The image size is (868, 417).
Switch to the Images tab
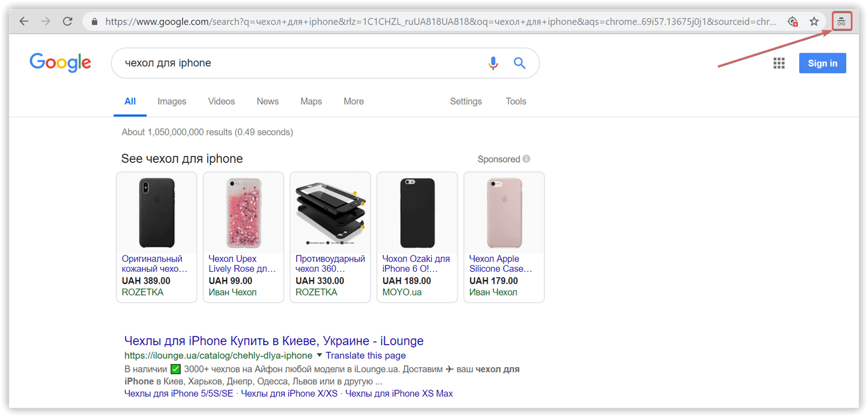pyautogui.click(x=172, y=102)
